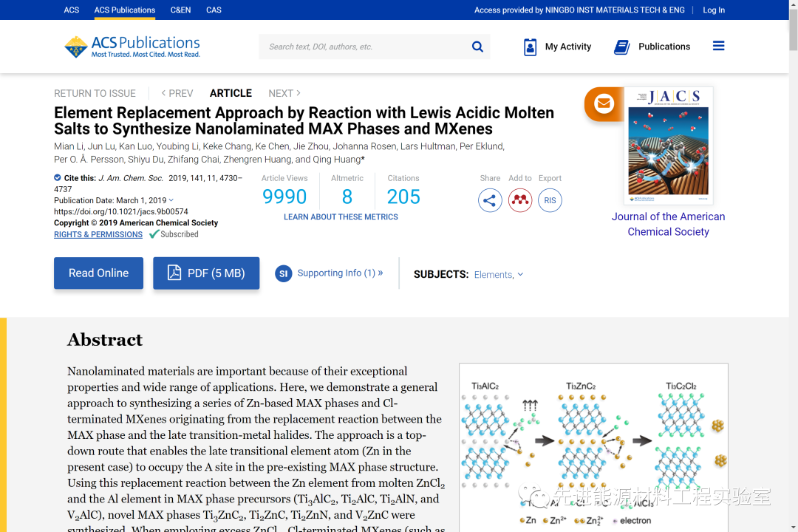798x532 pixels.
Task: Download the PDF (5 MB) button
Action: pos(206,273)
